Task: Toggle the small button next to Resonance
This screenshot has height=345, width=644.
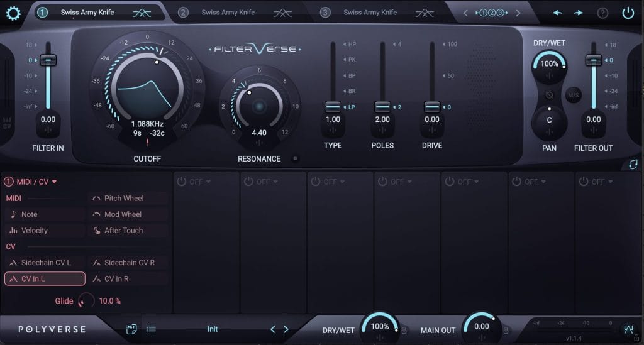Action: click(295, 158)
